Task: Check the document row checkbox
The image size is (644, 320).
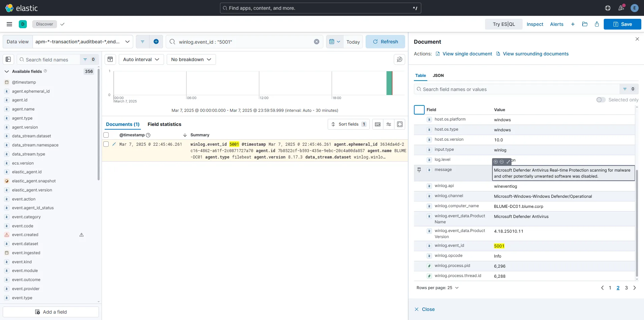Action: [x=106, y=144]
